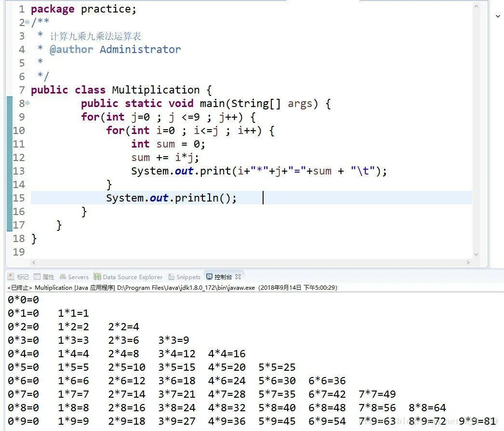Click the editor horizontal scrollbar left arrow
The image size is (504, 431).
point(34,262)
